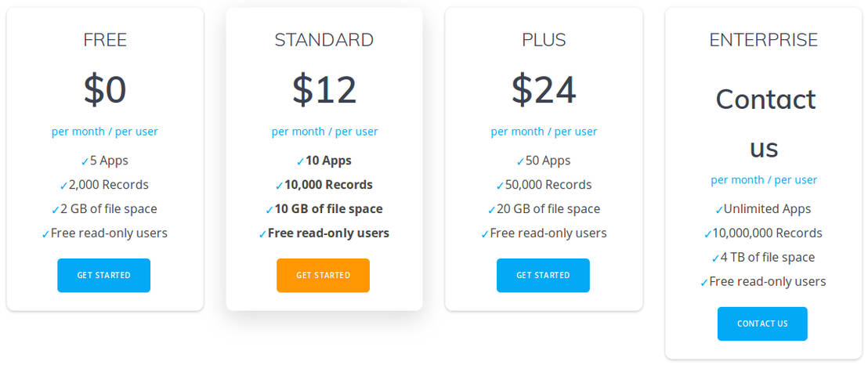This screenshot has height=365, width=868.
Task: Click the checkmark beside 10 Apps
Action: pos(300,161)
